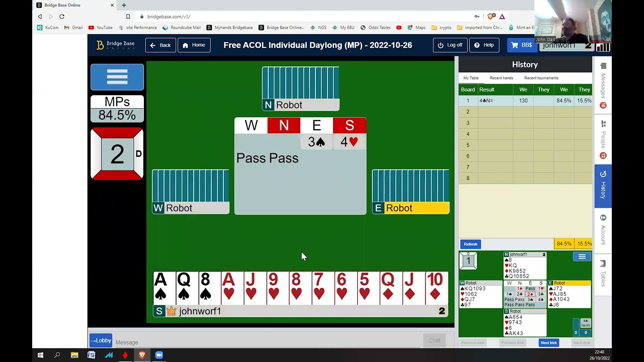Bookmark this page using the bookmark icon
The height and width of the screenshot is (362, 644).
pyautogui.click(x=128, y=17)
